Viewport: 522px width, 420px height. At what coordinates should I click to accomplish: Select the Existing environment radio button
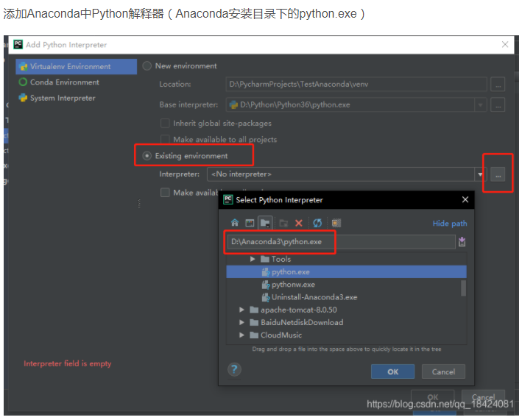147,156
